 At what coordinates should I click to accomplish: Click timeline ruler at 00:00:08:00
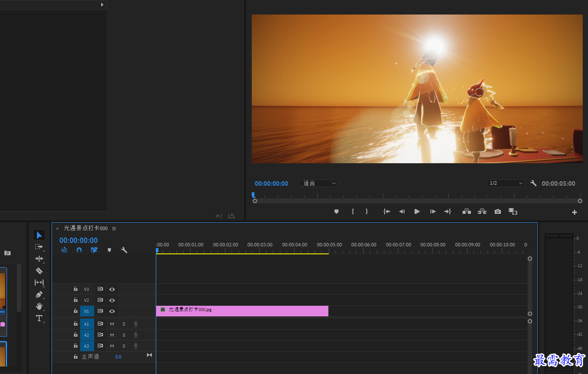tap(433, 245)
